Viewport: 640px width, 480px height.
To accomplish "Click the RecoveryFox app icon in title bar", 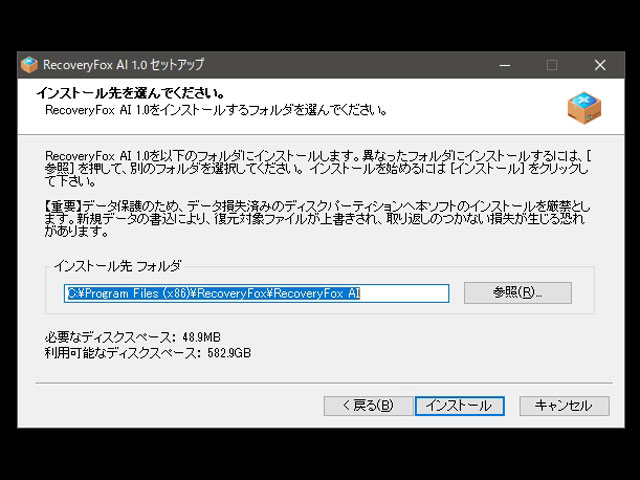I will 31,65.
